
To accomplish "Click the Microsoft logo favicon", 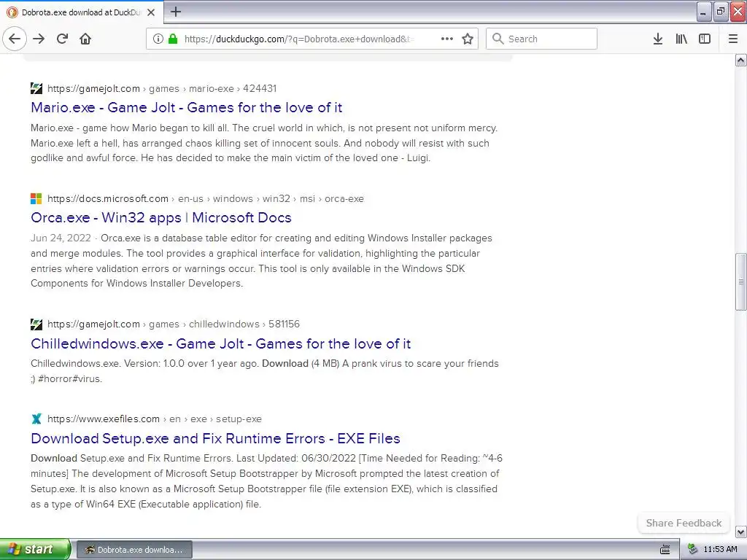I will (36, 198).
